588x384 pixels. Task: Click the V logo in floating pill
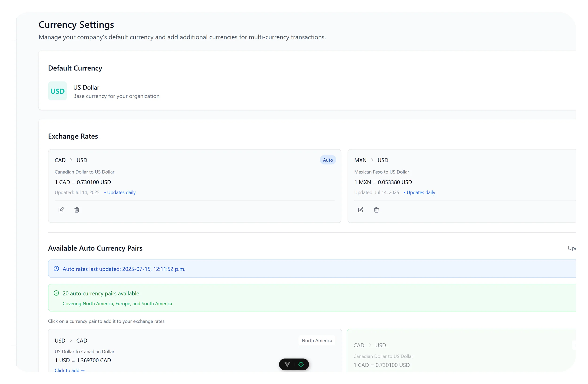287,364
